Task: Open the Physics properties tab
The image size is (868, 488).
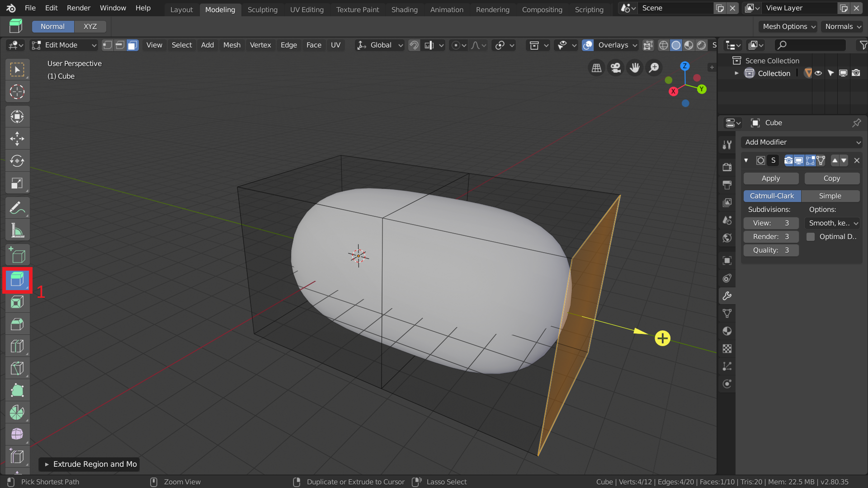Action: [727, 384]
